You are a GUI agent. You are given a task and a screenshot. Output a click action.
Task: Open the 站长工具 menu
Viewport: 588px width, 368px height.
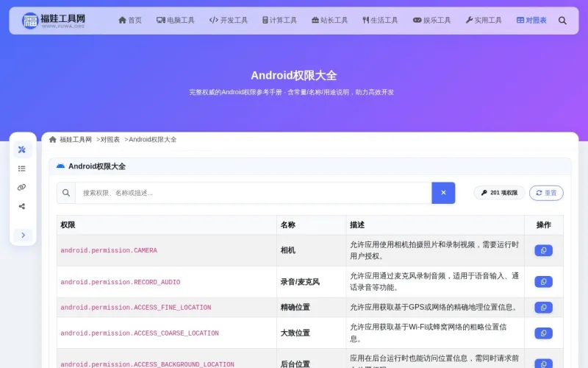(329, 21)
